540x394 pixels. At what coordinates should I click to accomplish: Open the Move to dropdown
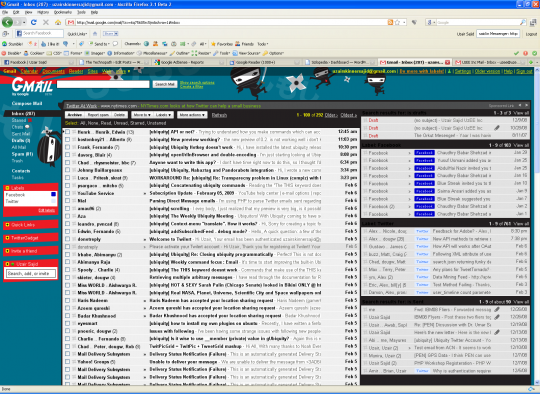142,115
